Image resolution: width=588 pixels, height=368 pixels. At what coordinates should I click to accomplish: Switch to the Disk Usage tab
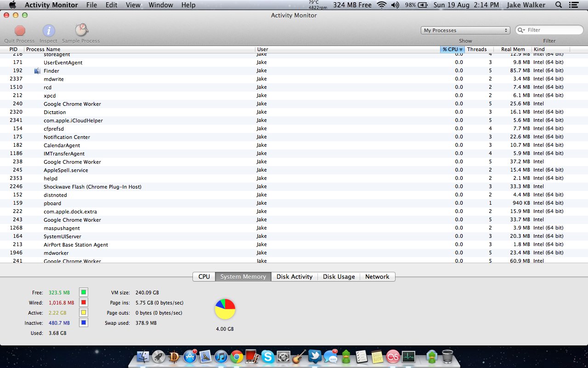point(339,276)
